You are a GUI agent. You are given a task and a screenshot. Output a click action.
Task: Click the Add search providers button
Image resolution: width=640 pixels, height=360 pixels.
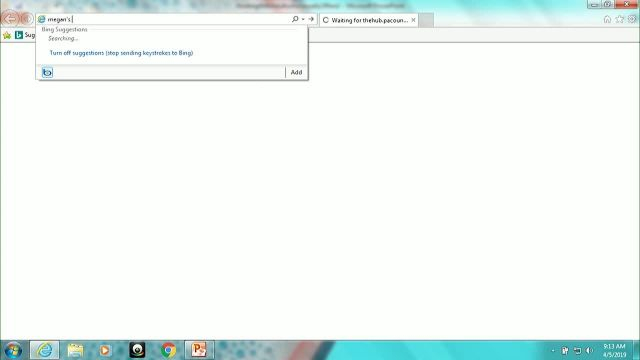296,72
